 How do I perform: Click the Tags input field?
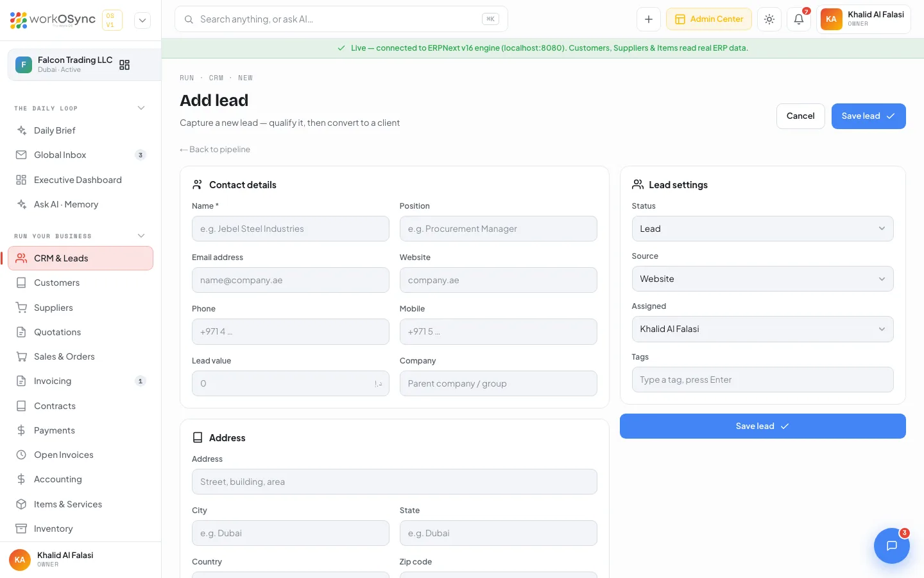click(x=762, y=380)
